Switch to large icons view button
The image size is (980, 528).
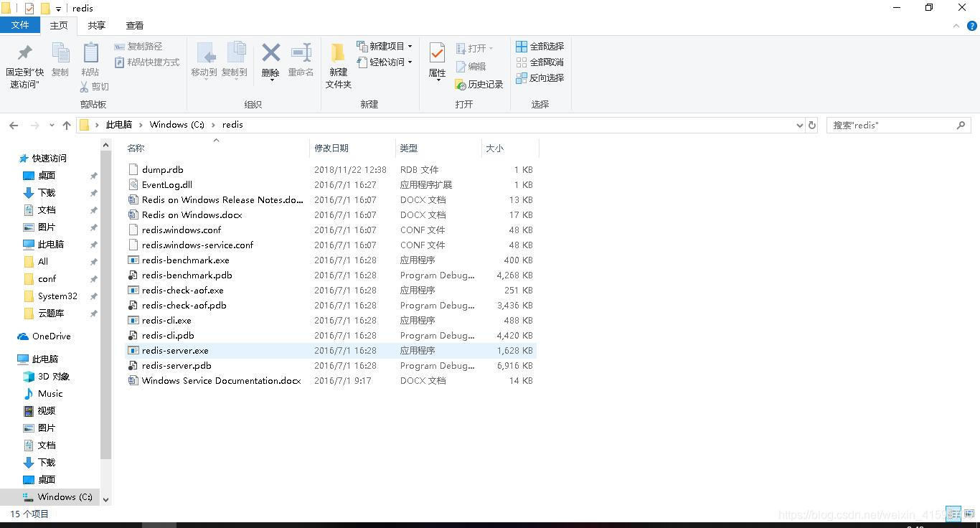coord(969,514)
